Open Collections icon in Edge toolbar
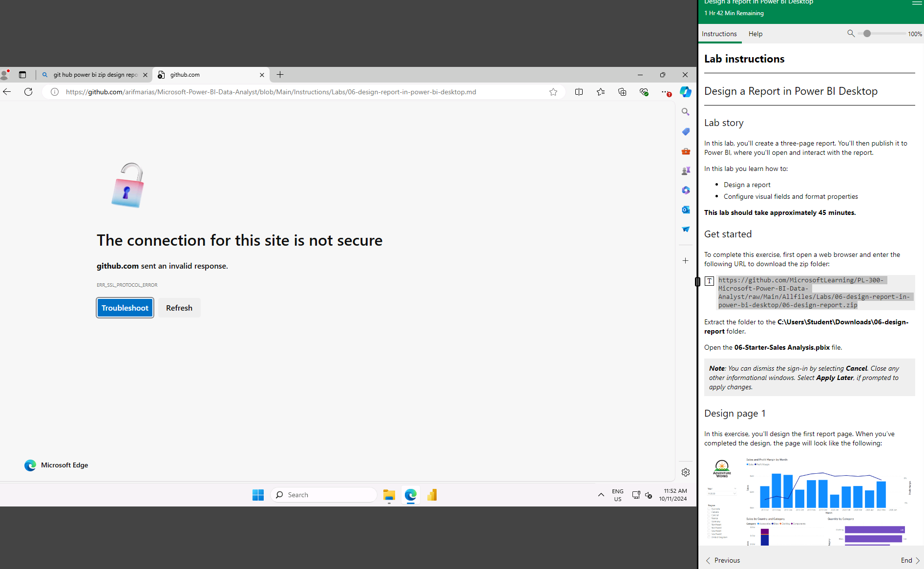 (622, 92)
